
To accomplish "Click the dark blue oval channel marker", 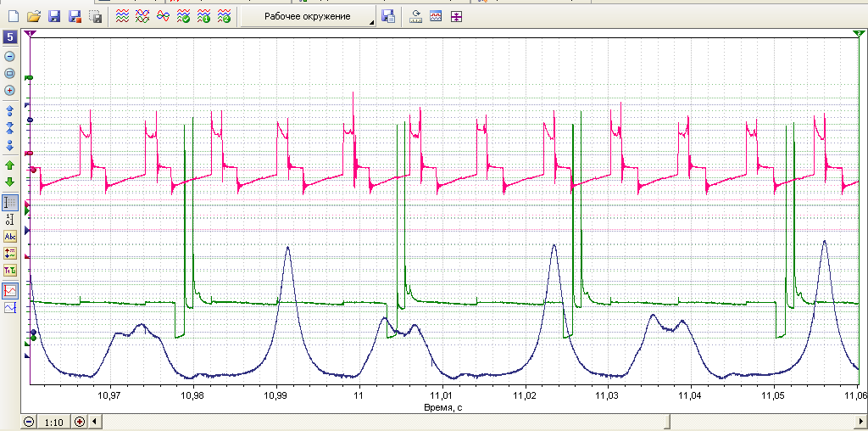I will (x=30, y=120).
